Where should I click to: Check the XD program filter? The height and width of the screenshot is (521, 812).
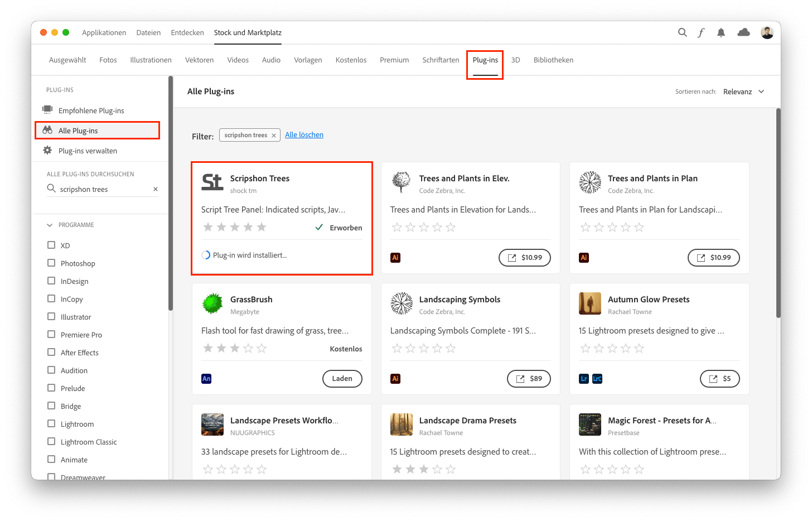coord(51,245)
